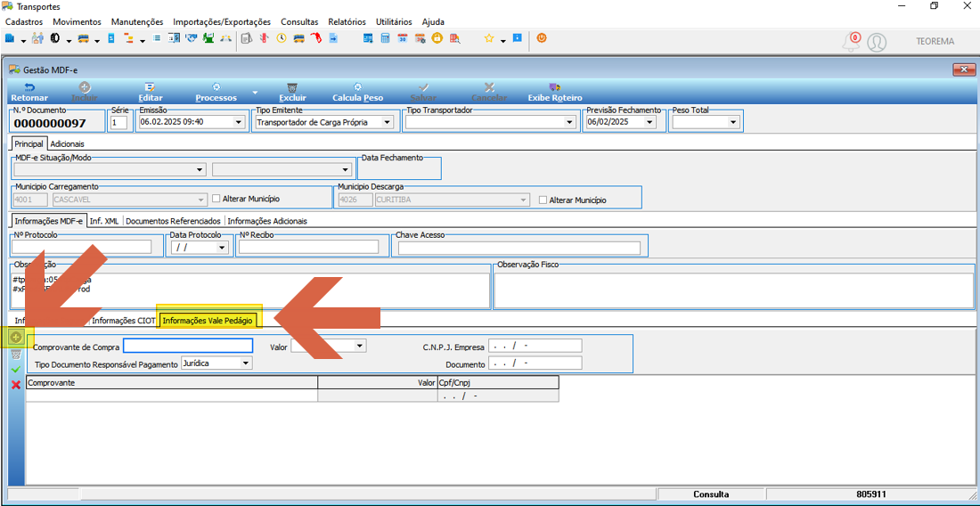Open the Consultas menu
This screenshot has width=980, height=506.
point(299,21)
